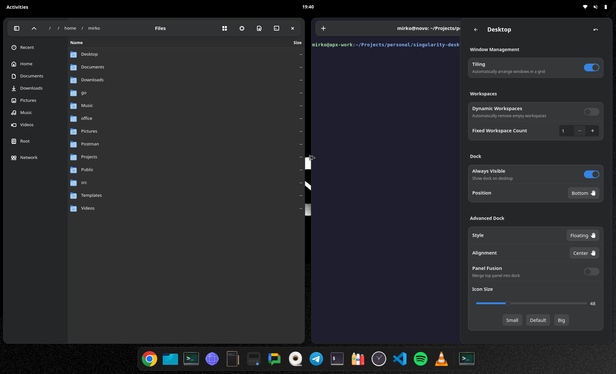This screenshot has height=374, width=616.
Task: Go up one folder with the arrow icon
Action: pyautogui.click(x=34, y=28)
